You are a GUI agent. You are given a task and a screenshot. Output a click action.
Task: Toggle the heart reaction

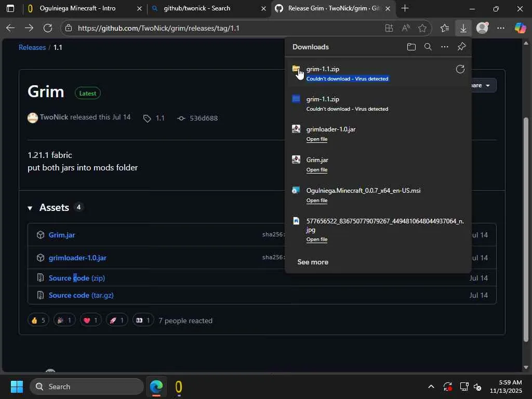coord(90,320)
